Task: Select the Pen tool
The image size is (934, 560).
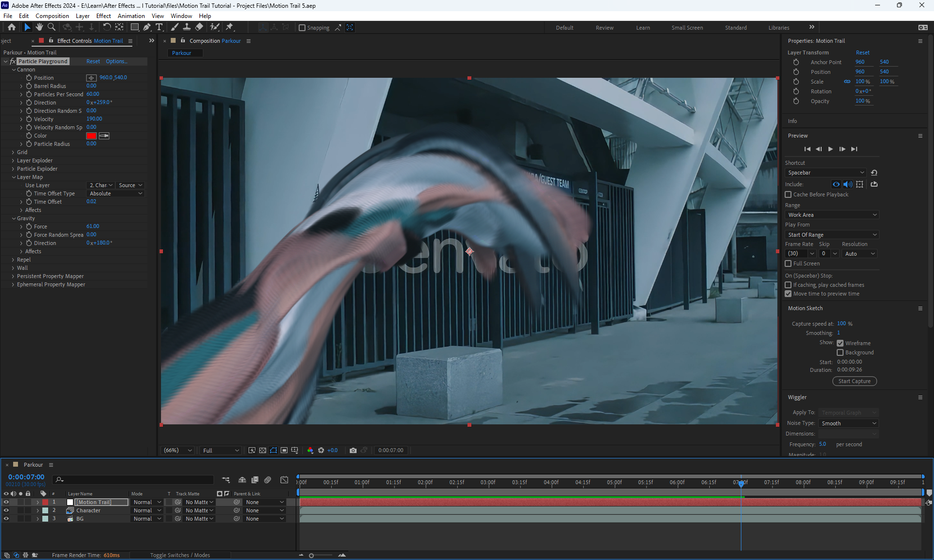Action: (147, 27)
